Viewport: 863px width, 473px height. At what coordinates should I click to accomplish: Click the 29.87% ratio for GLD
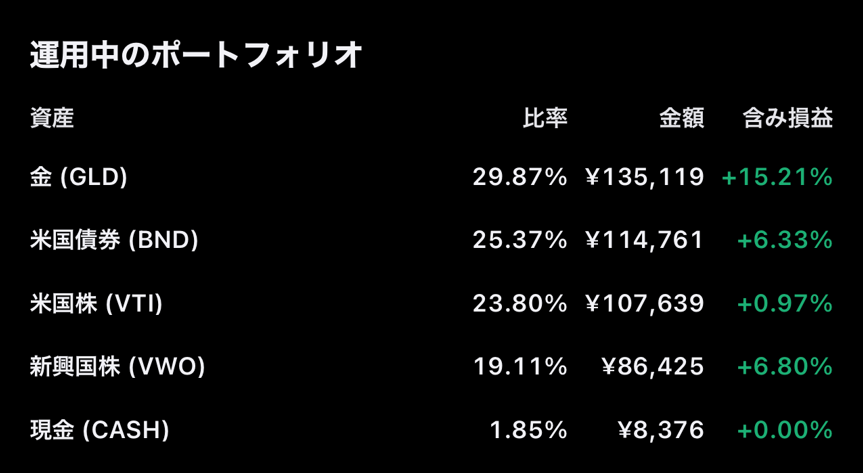coord(520,178)
